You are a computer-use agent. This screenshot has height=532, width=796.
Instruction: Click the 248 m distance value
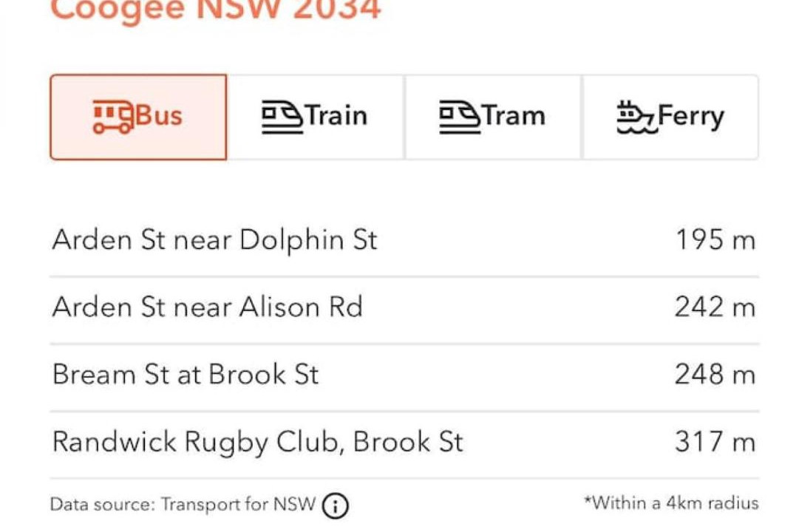[x=715, y=375]
